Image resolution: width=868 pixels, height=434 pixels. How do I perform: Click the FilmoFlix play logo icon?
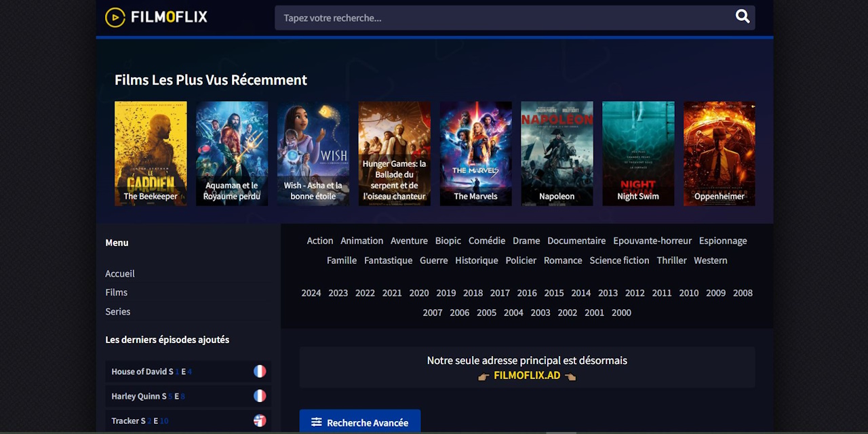pos(115,18)
